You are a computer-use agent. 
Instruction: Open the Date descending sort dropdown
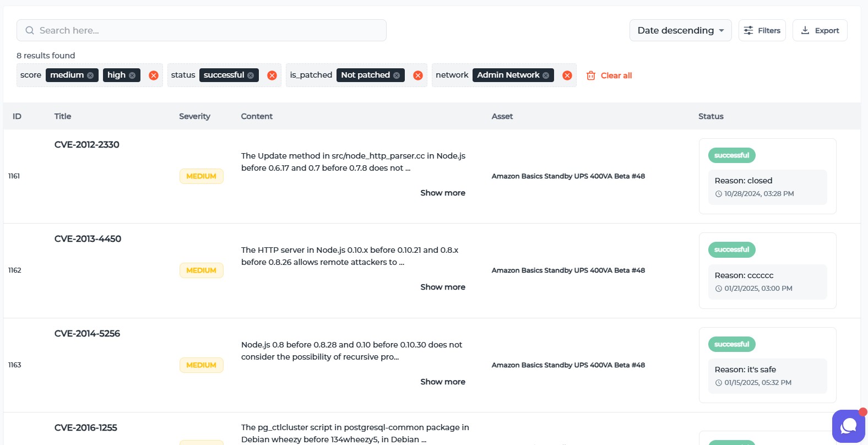(680, 30)
